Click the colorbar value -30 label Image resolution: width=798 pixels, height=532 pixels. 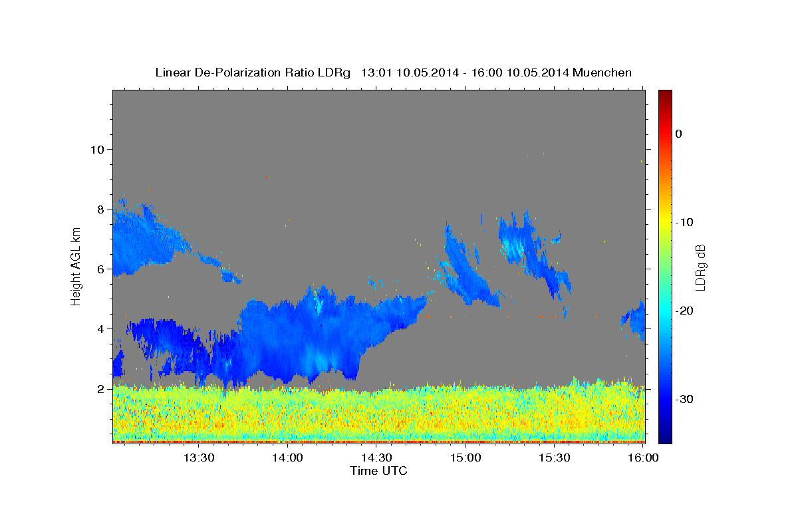tap(684, 399)
